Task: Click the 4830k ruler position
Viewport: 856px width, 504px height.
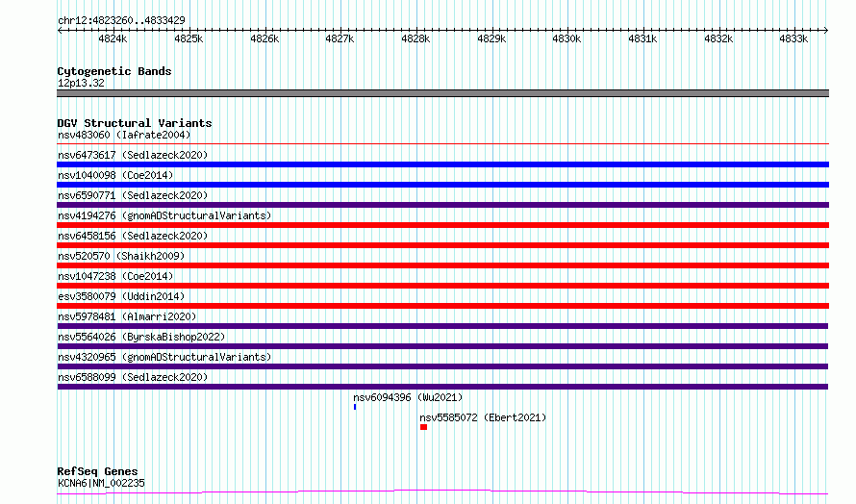Action: [x=566, y=38]
